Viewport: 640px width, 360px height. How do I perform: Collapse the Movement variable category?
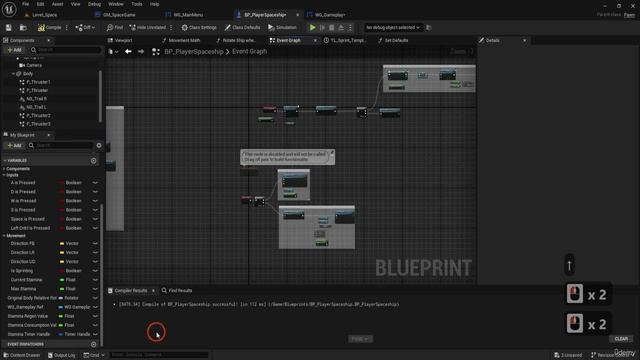(4, 236)
